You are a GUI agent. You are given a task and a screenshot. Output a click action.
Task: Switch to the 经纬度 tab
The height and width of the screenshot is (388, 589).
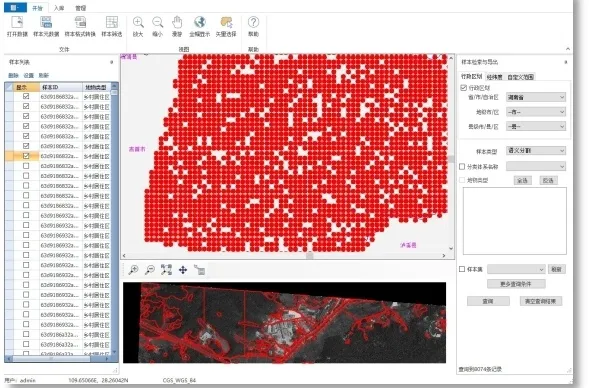point(494,77)
